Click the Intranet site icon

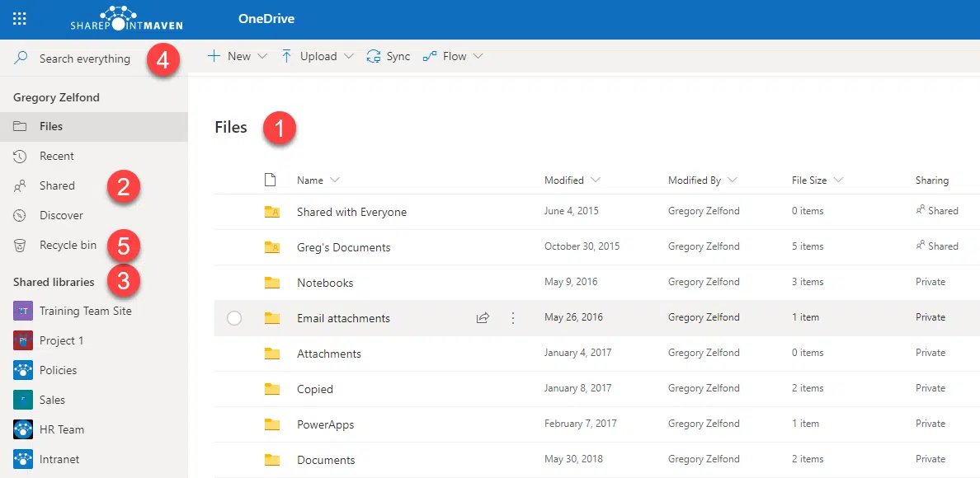[x=23, y=459]
